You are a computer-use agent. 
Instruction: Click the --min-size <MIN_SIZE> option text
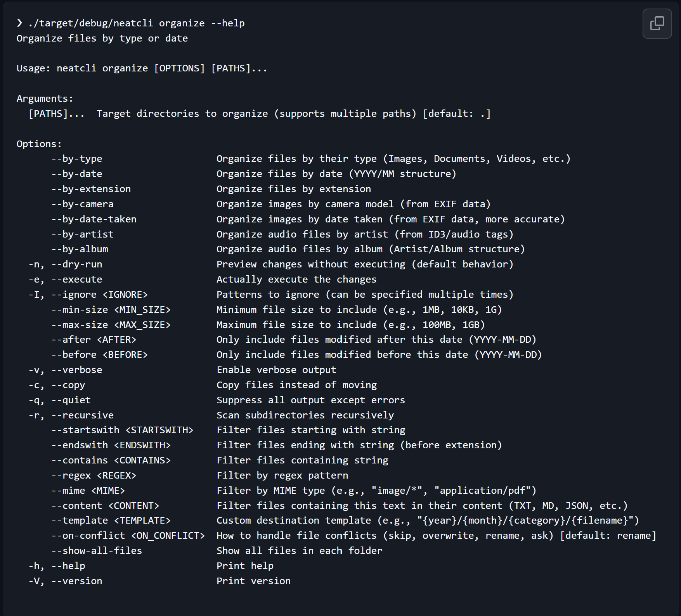click(111, 310)
